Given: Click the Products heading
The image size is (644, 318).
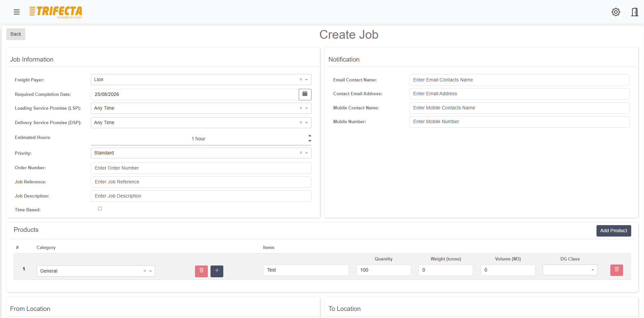Looking at the screenshot, I should coord(26,230).
